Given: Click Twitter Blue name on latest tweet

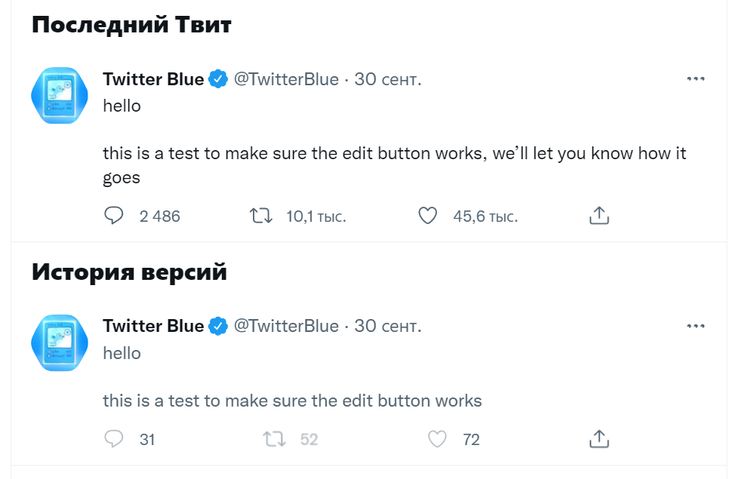Looking at the screenshot, I should click(153, 79).
